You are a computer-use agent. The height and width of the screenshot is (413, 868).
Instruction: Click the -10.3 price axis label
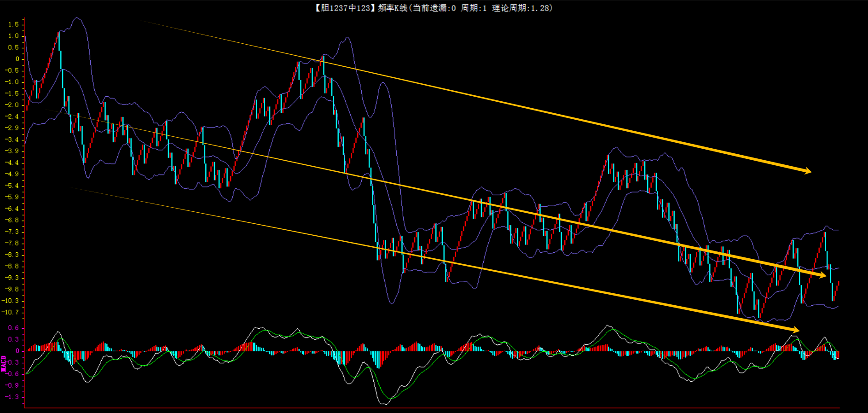11,301
